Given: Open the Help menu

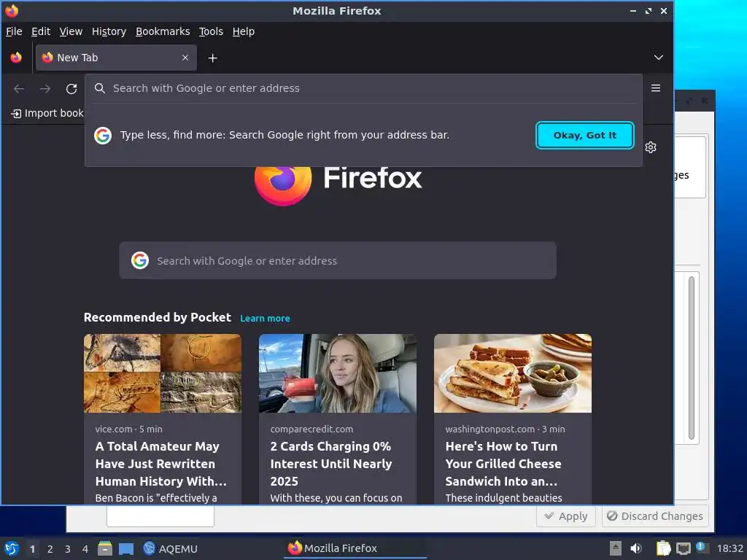Looking at the screenshot, I should click(x=243, y=31).
